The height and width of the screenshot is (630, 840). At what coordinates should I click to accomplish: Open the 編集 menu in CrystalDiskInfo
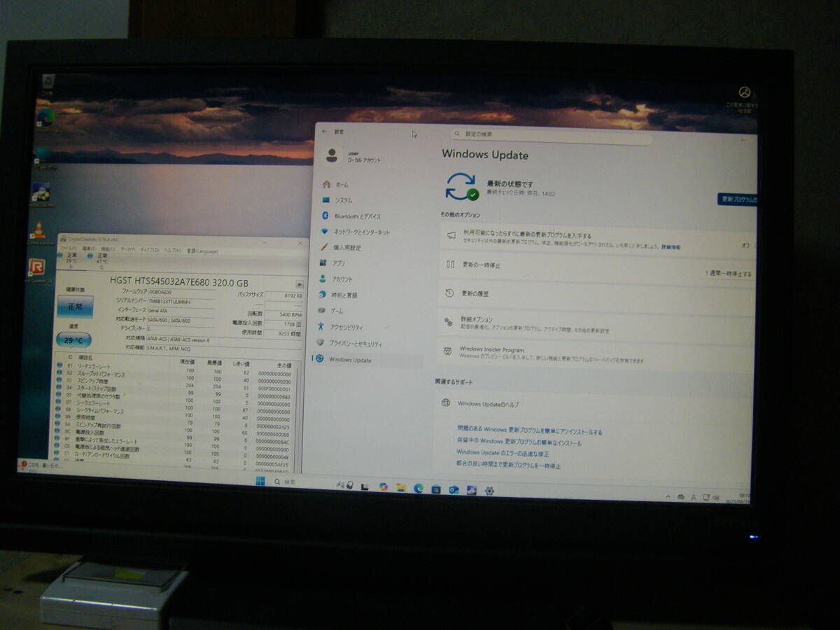[x=88, y=248]
